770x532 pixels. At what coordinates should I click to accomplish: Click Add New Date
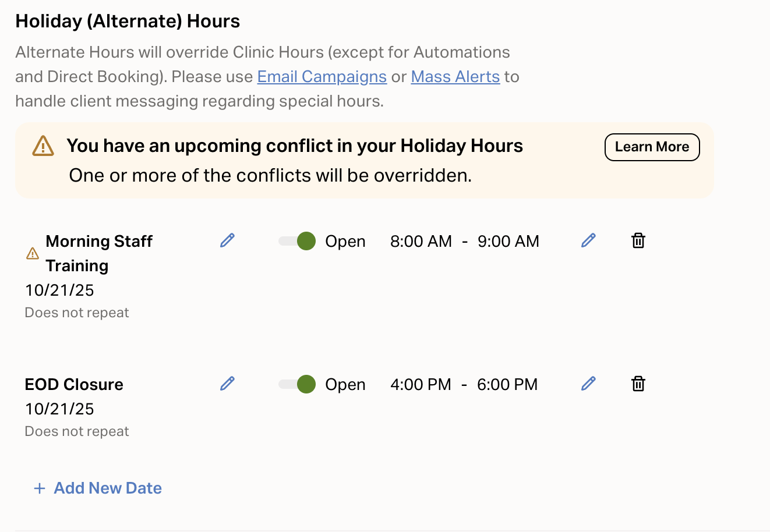[x=98, y=488]
